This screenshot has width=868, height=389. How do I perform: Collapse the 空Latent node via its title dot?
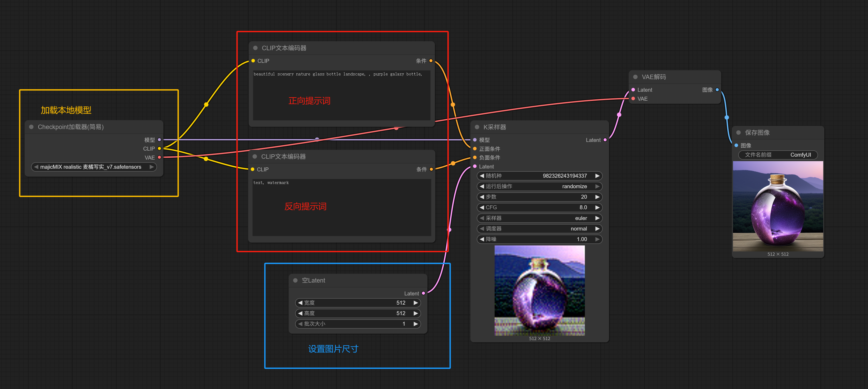click(x=295, y=280)
